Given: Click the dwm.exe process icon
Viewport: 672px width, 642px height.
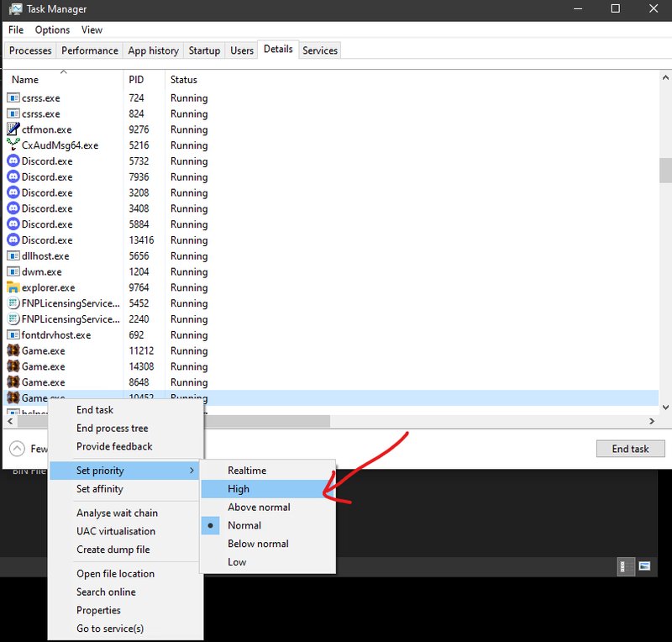Looking at the screenshot, I should coord(13,271).
